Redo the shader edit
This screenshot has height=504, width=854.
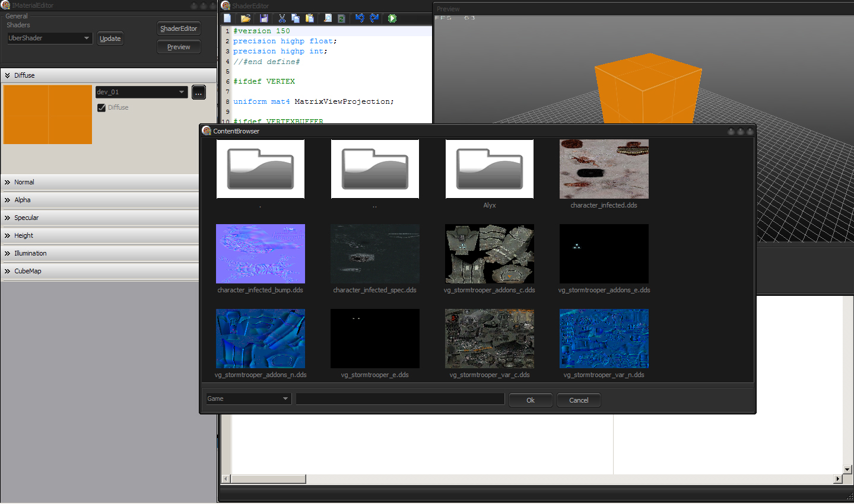(374, 18)
